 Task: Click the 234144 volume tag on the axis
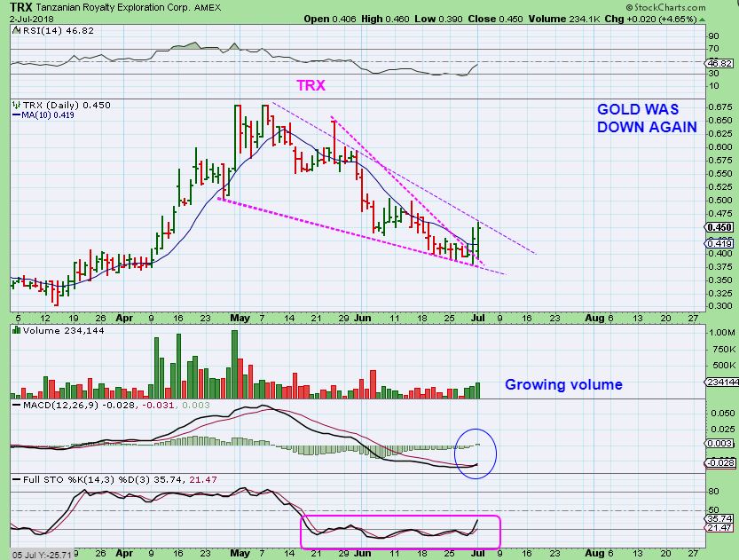pyautogui.click(x=721, y=382)
